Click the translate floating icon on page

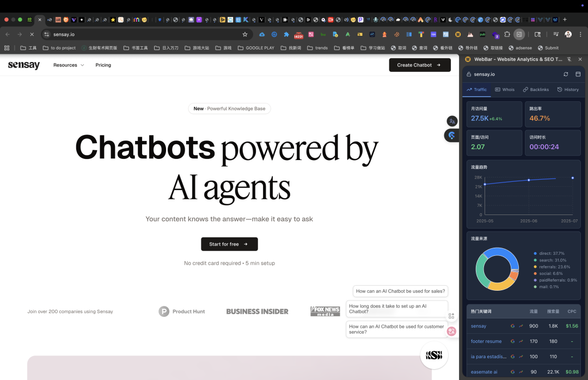[452, 121]
